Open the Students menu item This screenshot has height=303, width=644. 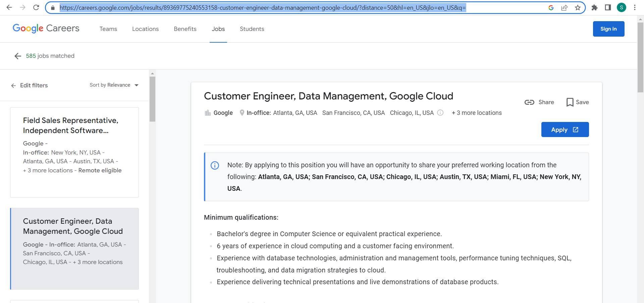pyautogui.click(x=252, y=29)
